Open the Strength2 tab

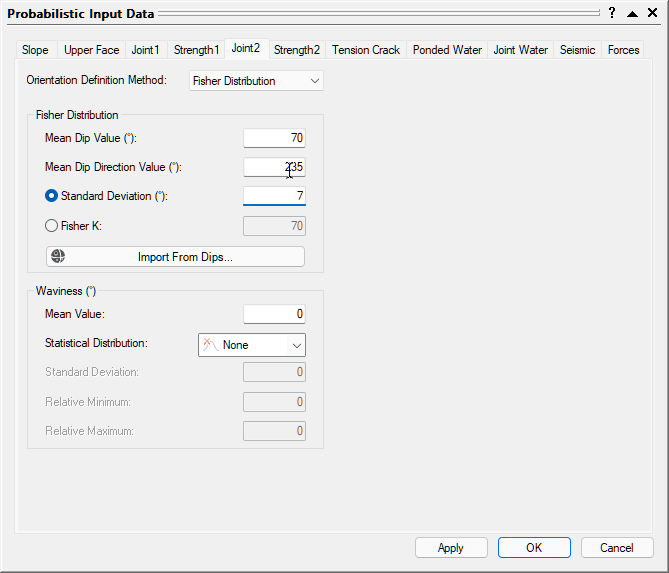[x=297, y=50]
